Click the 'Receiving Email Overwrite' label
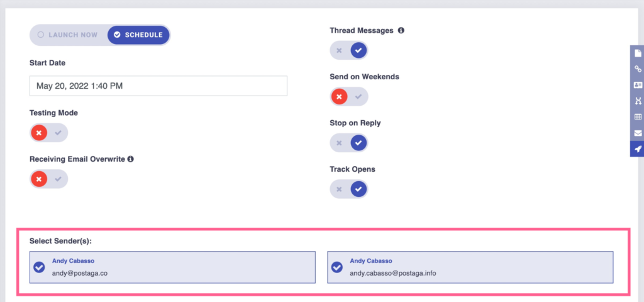Viewport: 644px width, 302px height. (77, 159)
